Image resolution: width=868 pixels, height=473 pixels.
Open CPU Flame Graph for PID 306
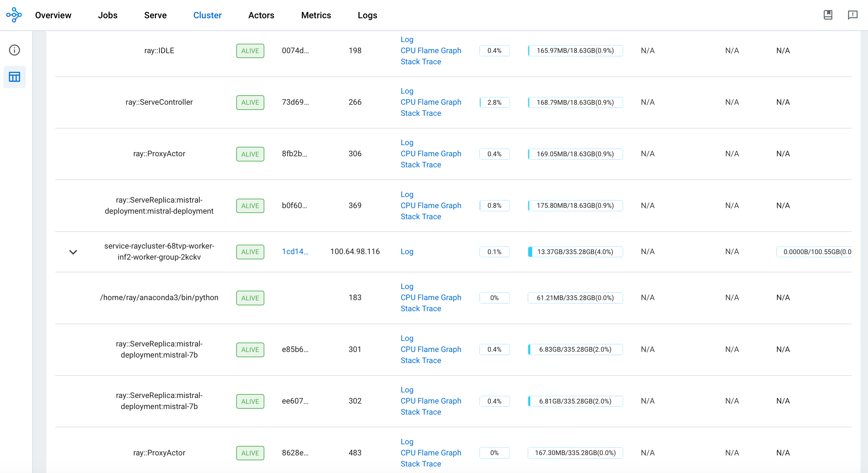pos(431,154)
